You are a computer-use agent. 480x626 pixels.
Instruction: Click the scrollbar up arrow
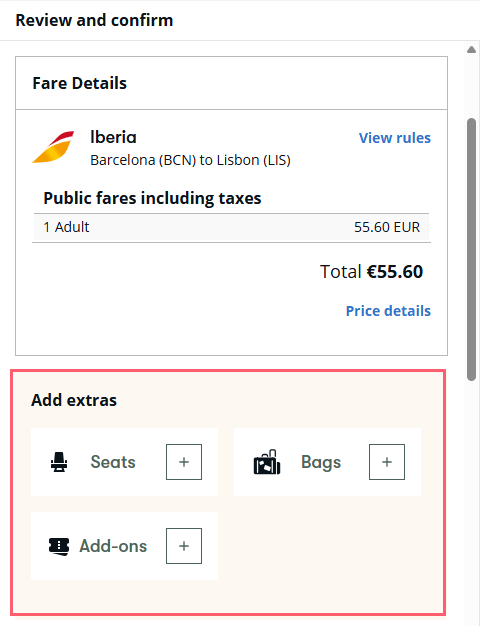pyautogui.click(x=471, y=50)
